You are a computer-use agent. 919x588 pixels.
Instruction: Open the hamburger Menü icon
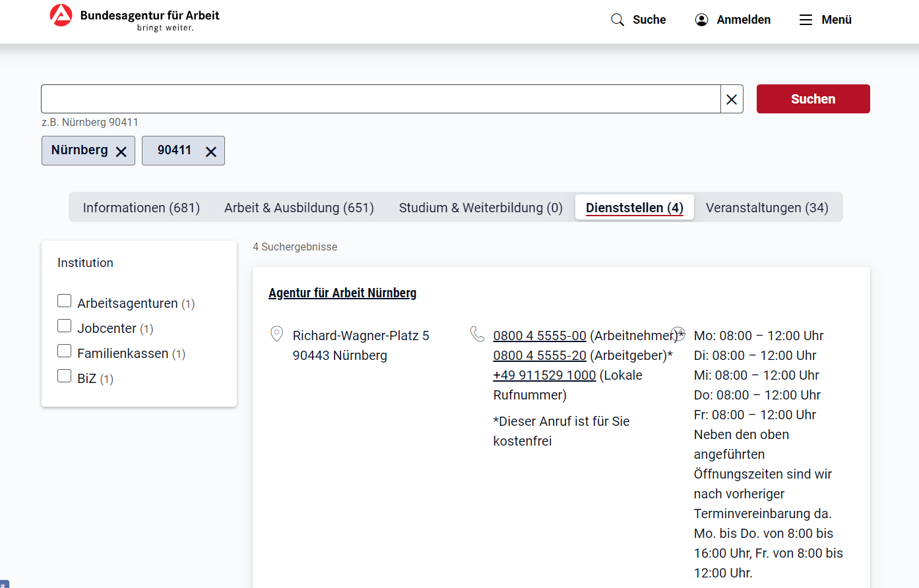click(x=806, y=20)
